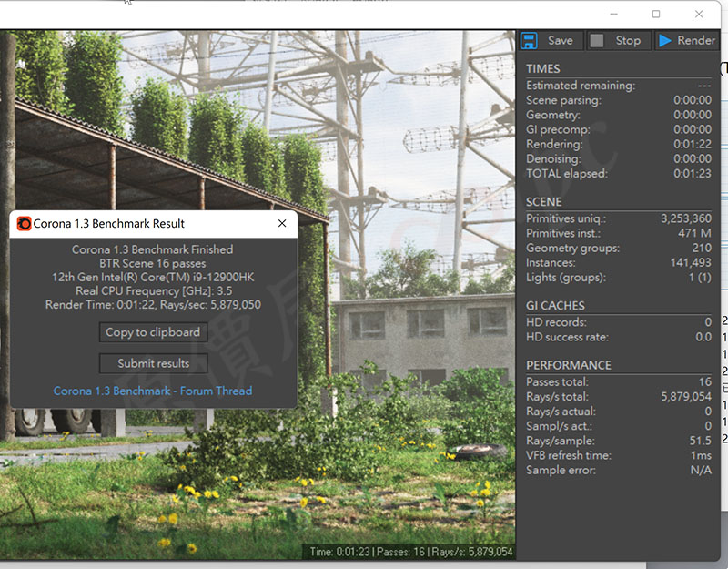Click Passes total value 16
The image size is (728, 569).
click(x=705, y=381)
